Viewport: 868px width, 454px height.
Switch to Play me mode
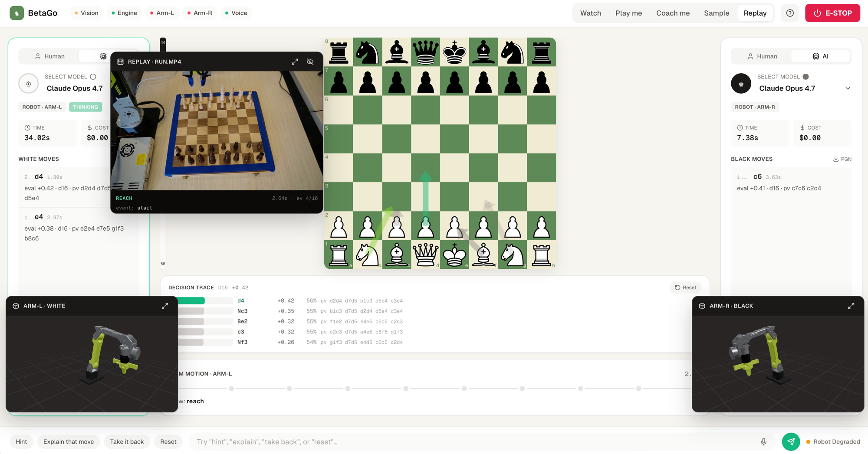point(628,13)
